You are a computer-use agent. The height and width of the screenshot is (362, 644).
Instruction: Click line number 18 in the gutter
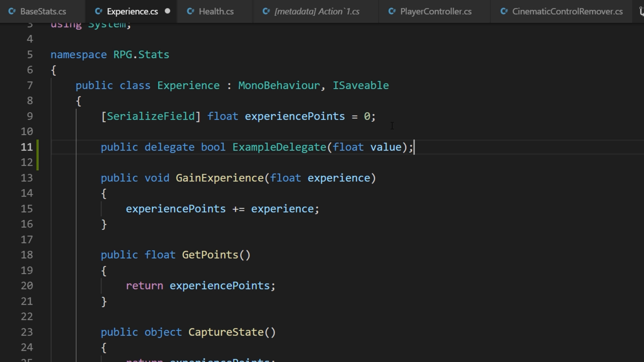point(27,255)
